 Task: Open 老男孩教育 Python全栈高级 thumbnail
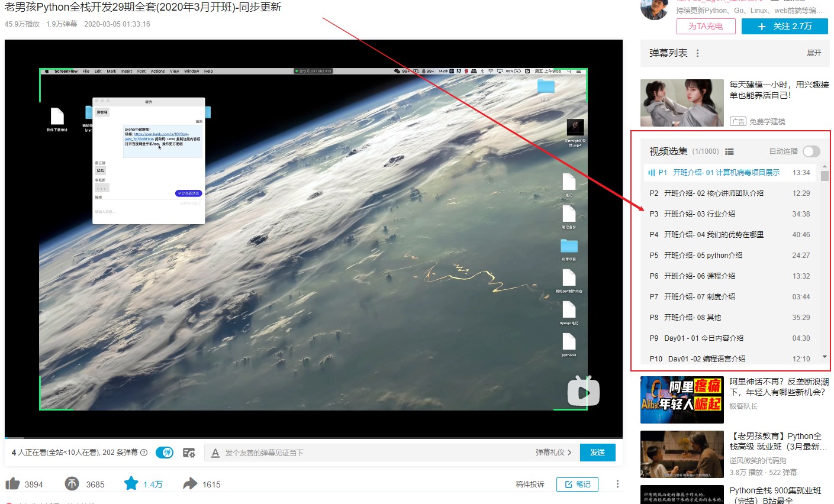(x=682, y=454)
